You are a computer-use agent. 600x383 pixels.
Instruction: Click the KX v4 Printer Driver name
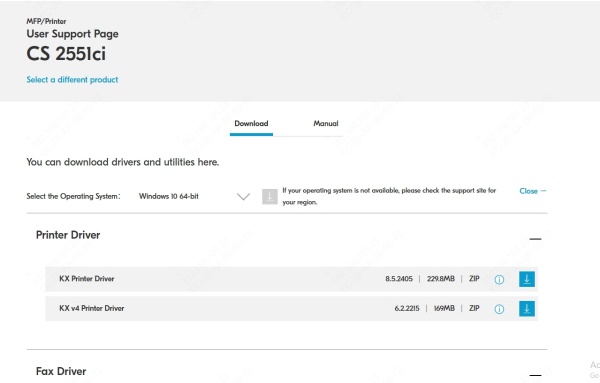click(x=91, y=308)
